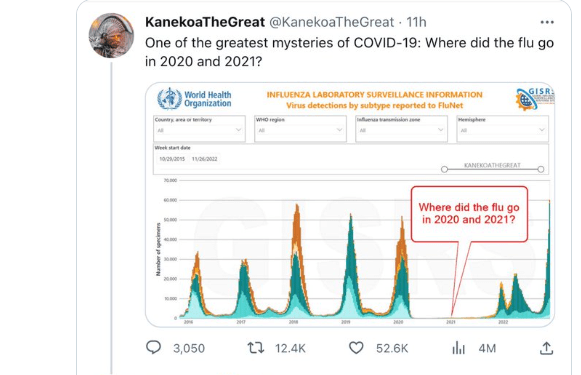Share tweet via upload arrow icon

point(546,348)
